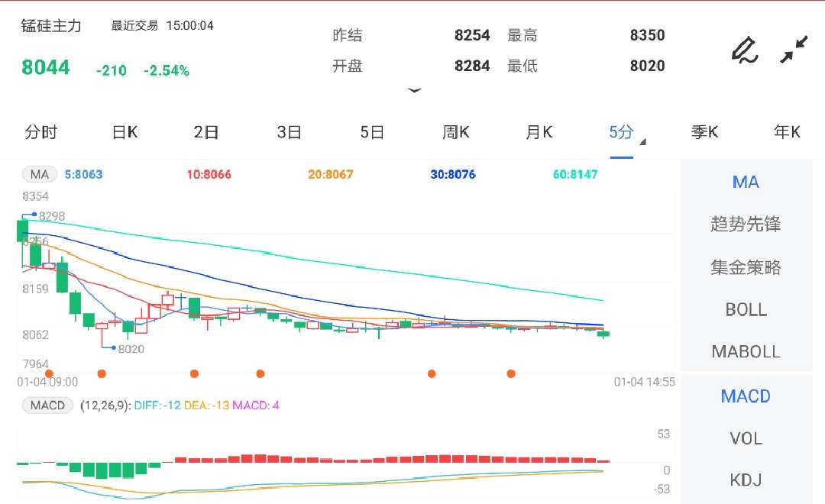This screenshot has width=825, height=504.
Task: Select BOLL indicator
Action: [x=746, y=309]
